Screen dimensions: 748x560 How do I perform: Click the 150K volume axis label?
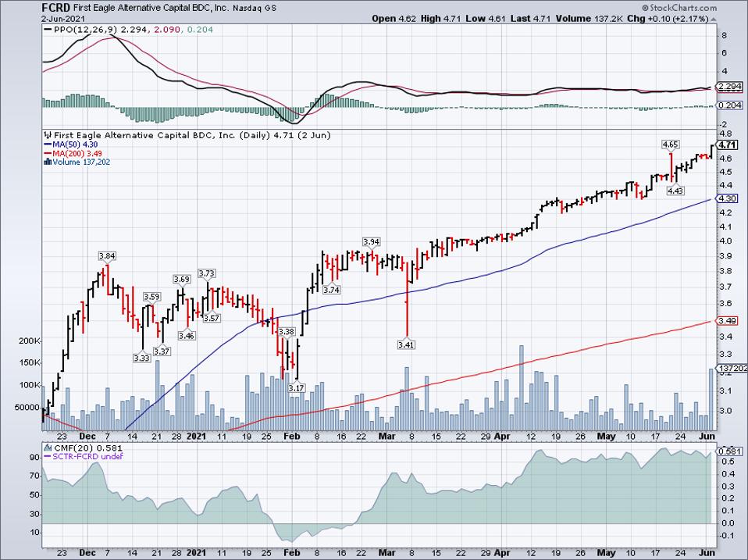click(x=29, y=363)
